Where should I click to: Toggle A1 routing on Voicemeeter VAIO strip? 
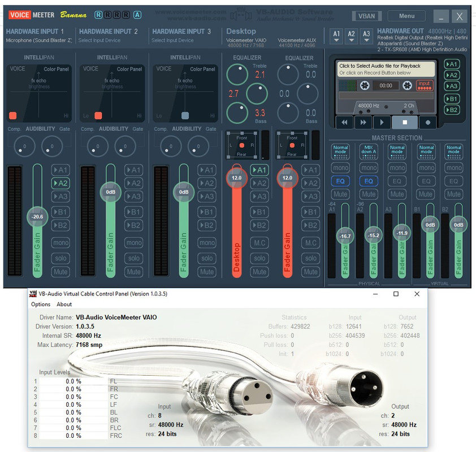tap(259, 170)
